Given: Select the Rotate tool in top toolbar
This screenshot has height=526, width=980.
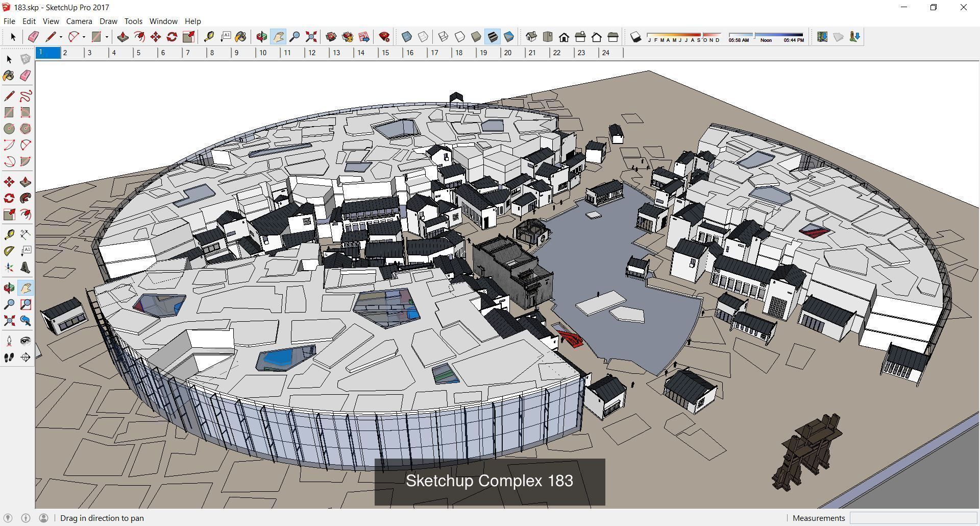Looking at the screenshot, I should 172,37.
